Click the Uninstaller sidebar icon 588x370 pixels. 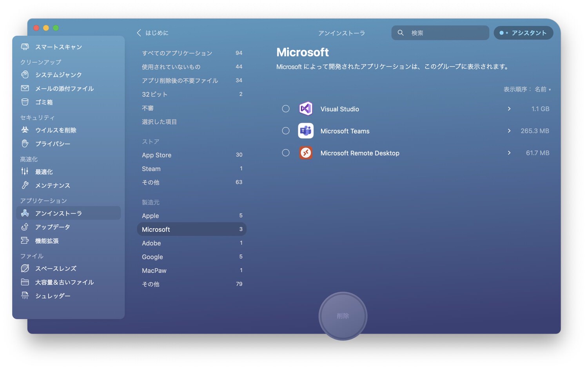tap(25, 213)
